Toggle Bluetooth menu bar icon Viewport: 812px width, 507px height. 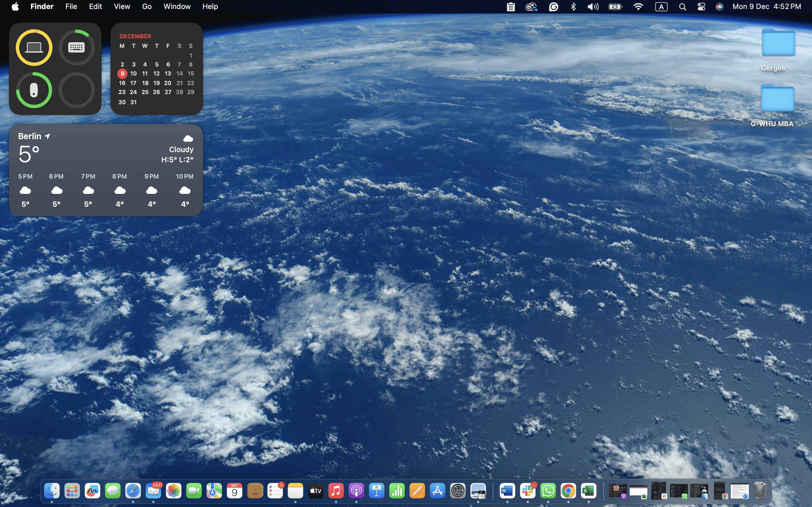click(x=573, y=7)
